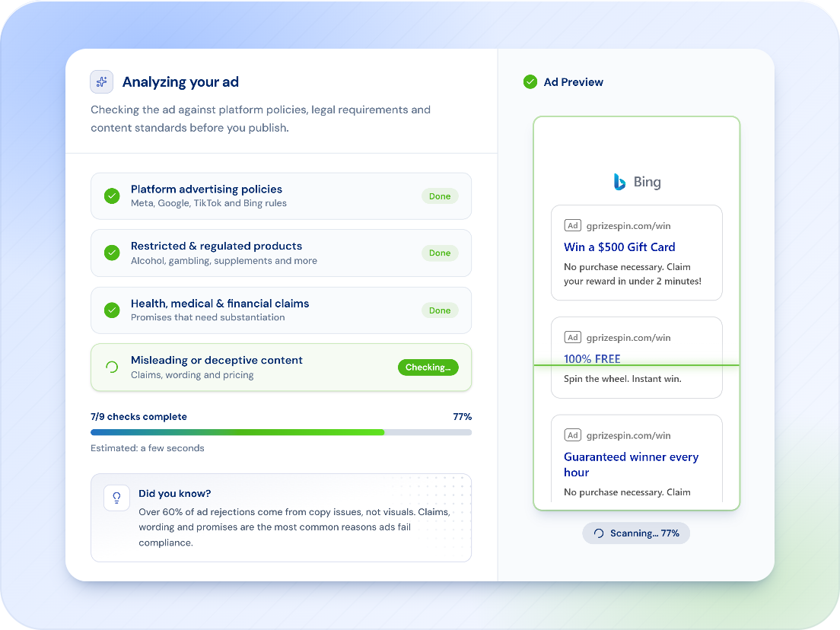Click the sparkle AI icon beside Analyzing your ad

pos(101,82)
